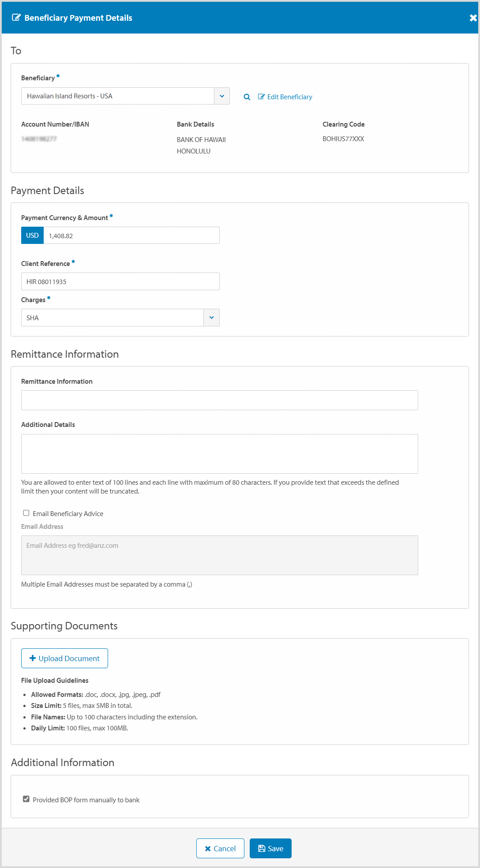Expand the Charges dropdown arrow
Screen dimensions: 480x868
(x=212, y=318)
